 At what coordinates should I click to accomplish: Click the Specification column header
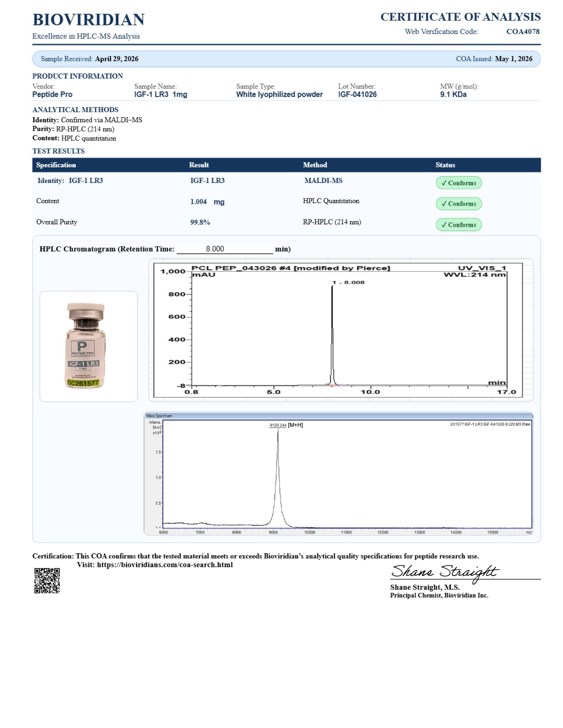56,165
